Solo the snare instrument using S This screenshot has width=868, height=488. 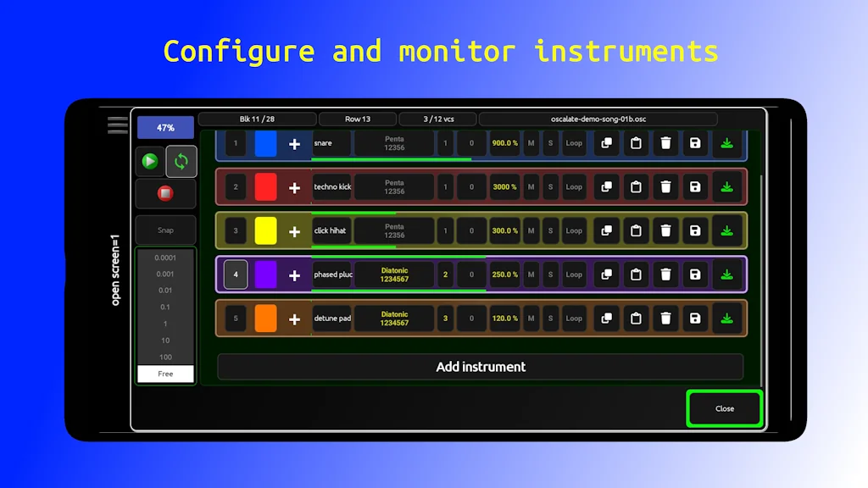click(x=550, y=143)
